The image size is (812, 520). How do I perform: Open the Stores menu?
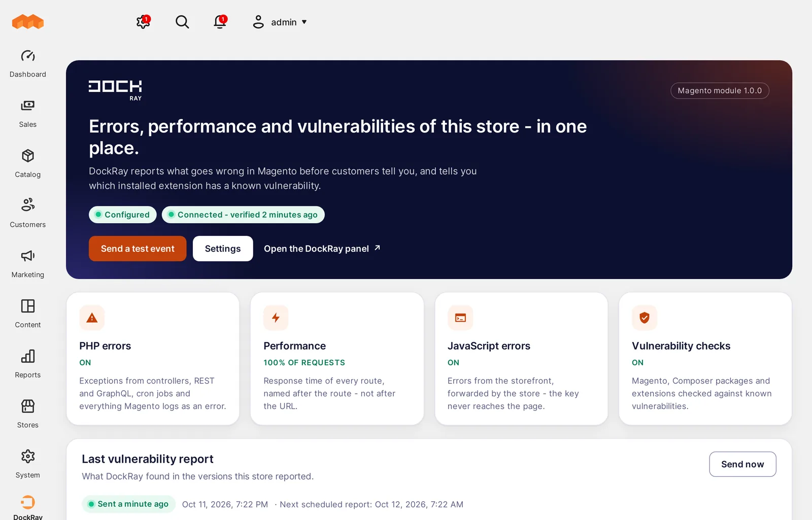[28, 414]
